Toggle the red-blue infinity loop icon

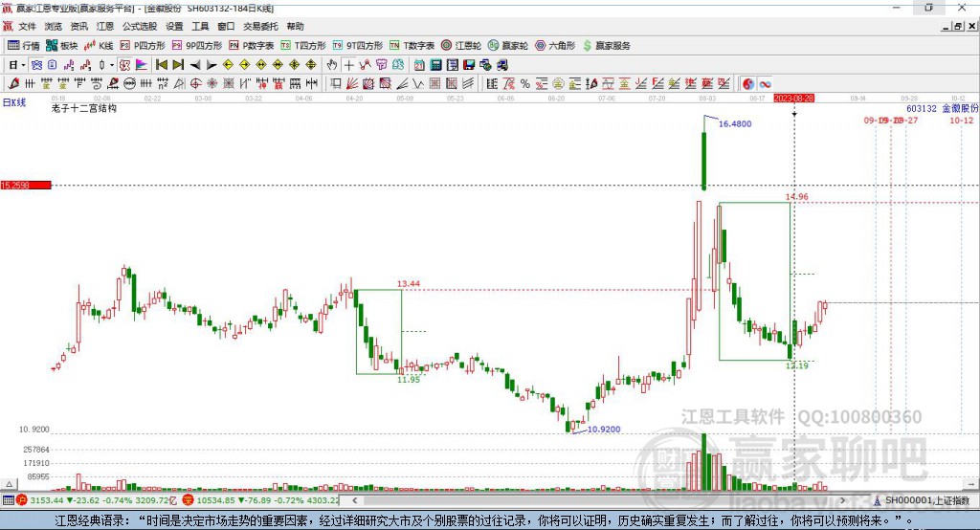click(765, 83)
